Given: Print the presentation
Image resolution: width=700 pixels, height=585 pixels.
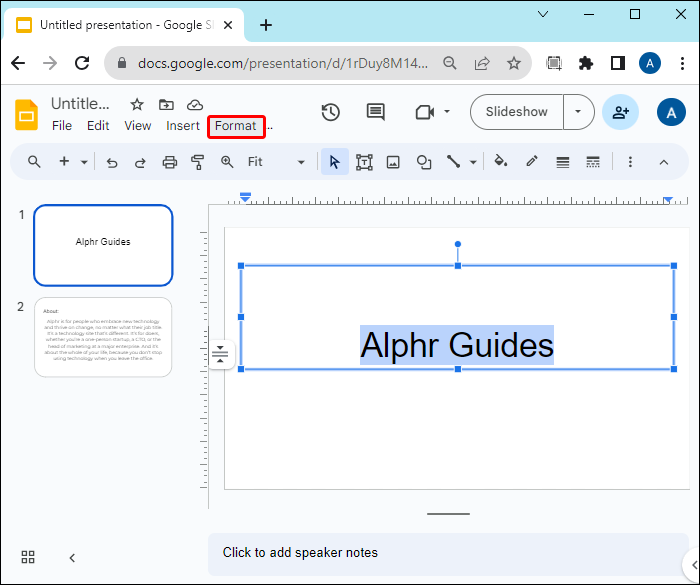Looking at the screenshot, I should click(170, 162).
